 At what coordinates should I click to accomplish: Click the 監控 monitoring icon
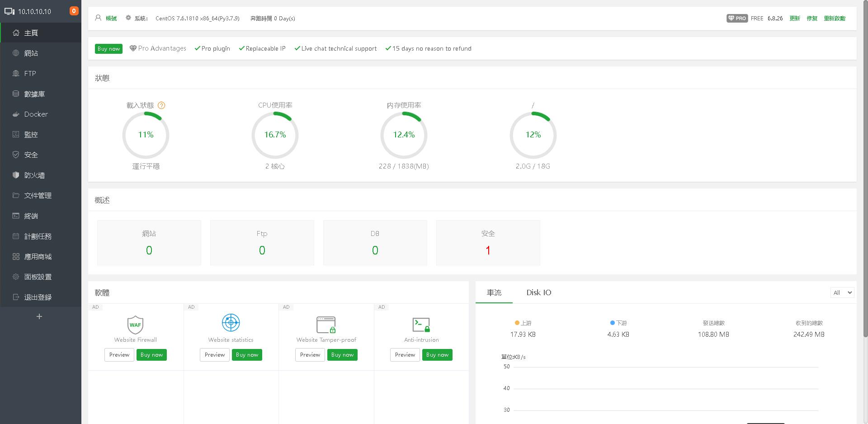tap(16, 135)
